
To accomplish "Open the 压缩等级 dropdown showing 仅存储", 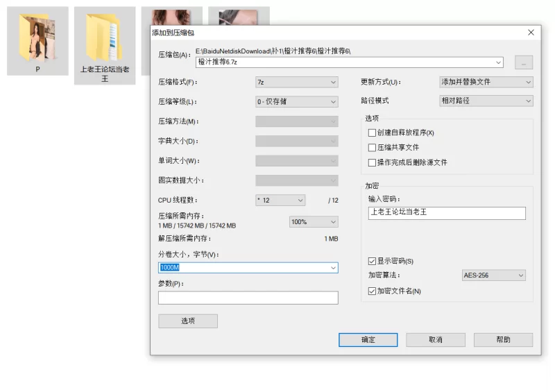I will pyautogui.click(x=297, y=101).
